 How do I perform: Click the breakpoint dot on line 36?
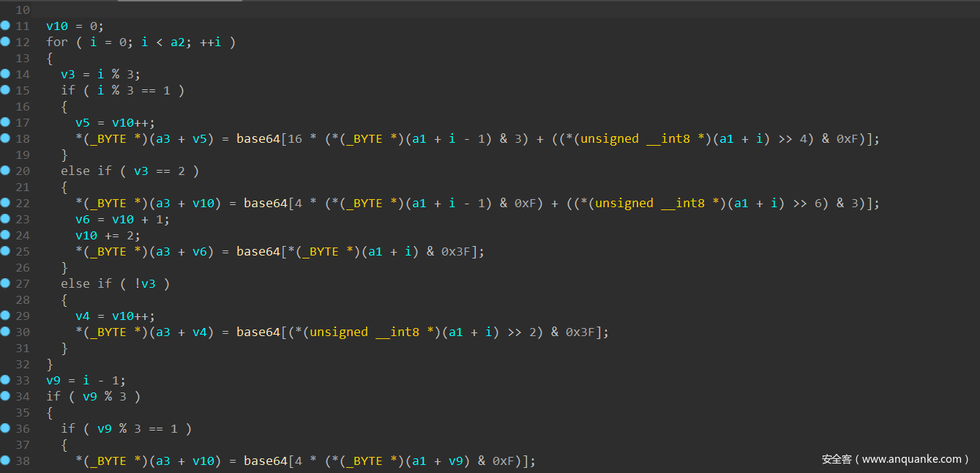5,428
